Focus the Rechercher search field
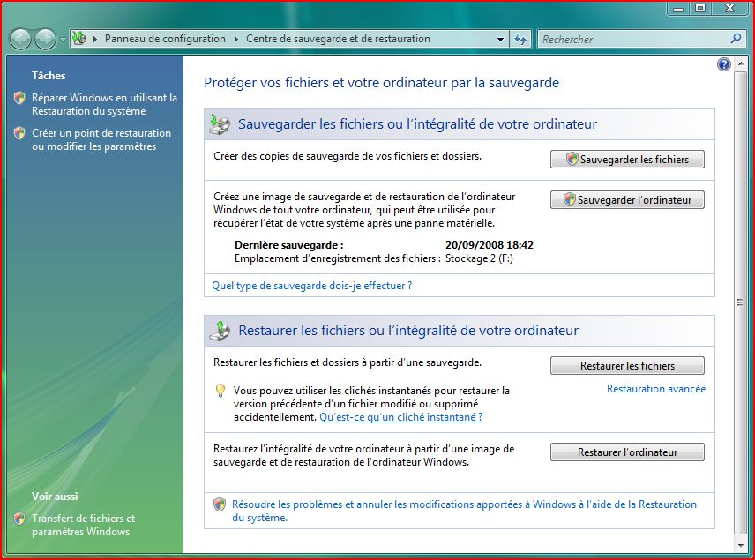This screenshot has height=560, width=755. pyautogui.click(x=631, y=39)
